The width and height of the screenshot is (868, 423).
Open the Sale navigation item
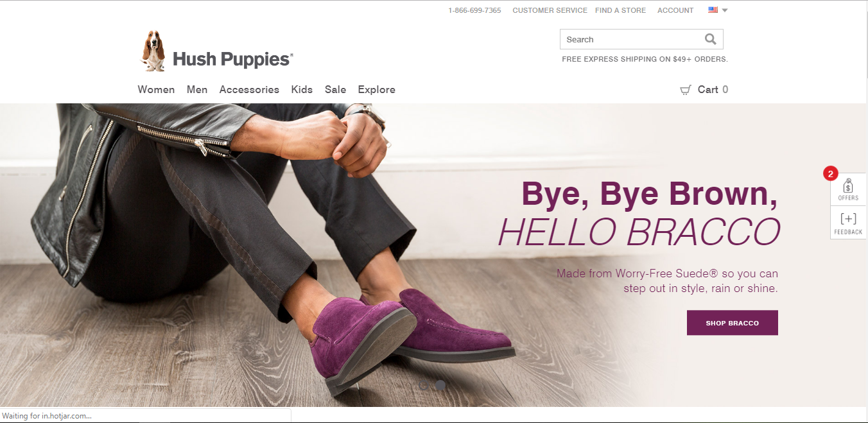[335, 90]
